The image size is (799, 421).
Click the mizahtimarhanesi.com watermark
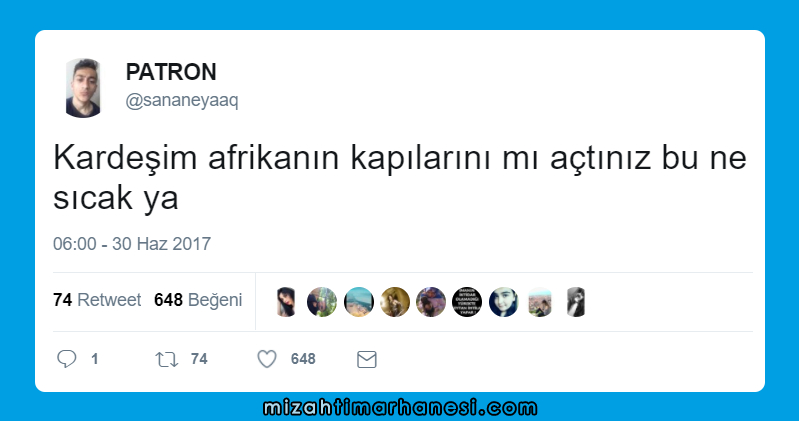tap(400, 408)
